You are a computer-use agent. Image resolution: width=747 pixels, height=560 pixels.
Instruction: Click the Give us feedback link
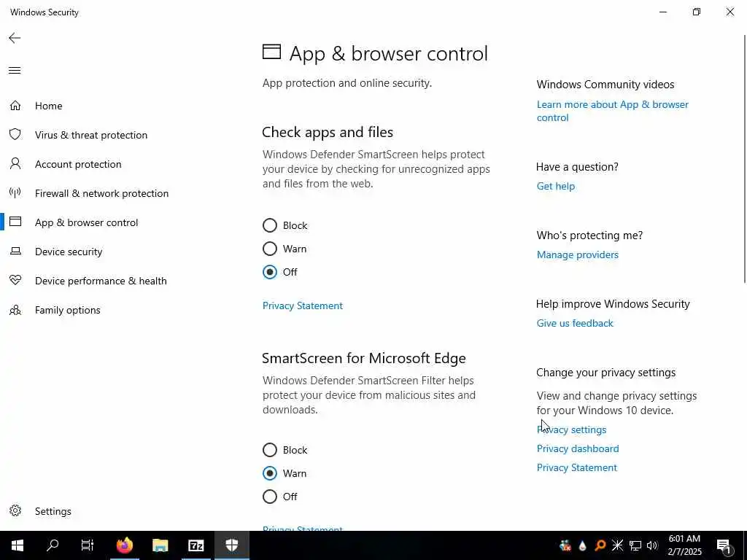[x=575, y=323]
